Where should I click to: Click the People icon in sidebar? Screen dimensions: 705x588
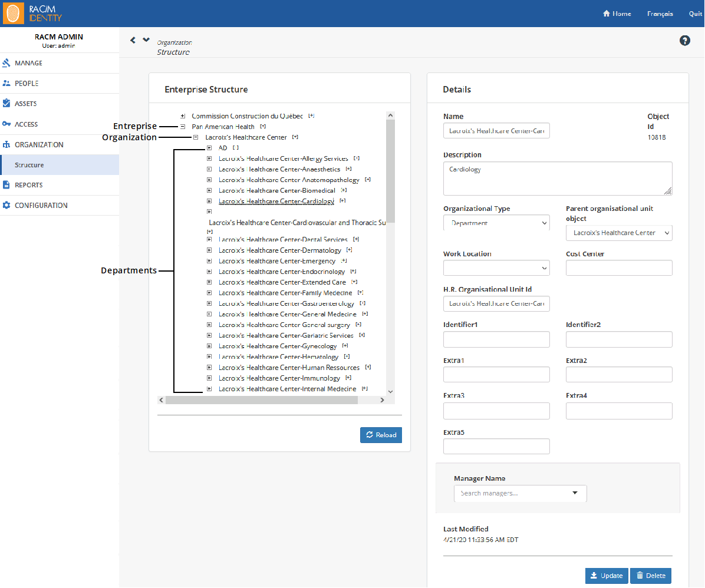pos(6,83)
